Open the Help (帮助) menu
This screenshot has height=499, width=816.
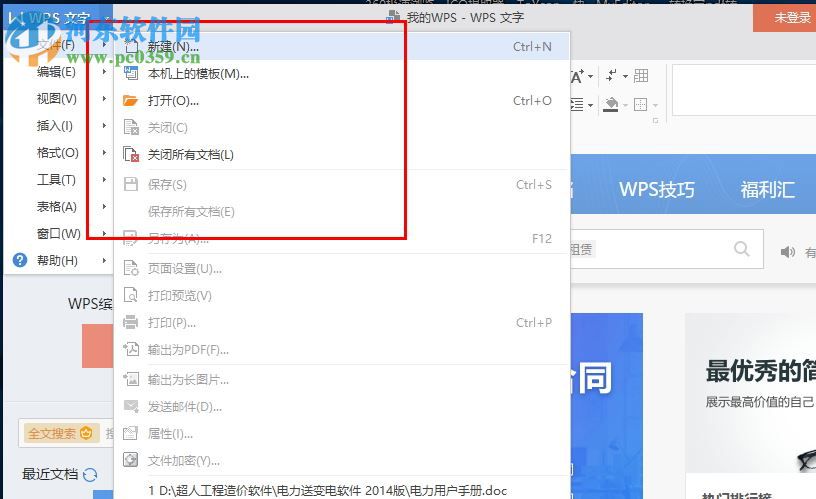click(x=58, y=260)
